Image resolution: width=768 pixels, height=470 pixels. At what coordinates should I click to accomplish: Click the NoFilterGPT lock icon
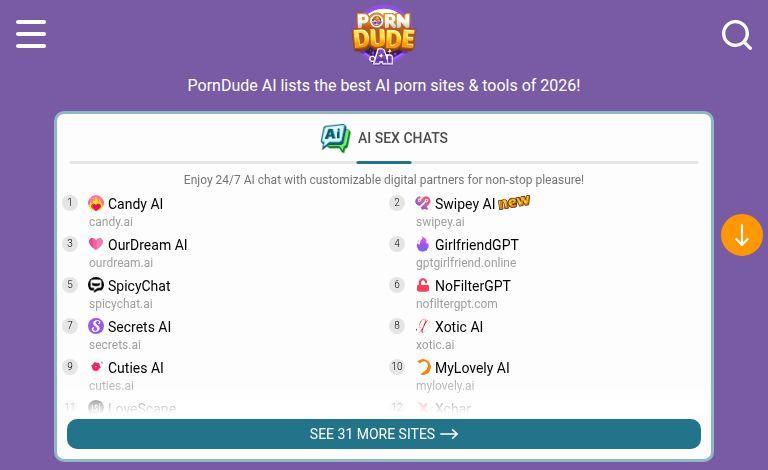(423, 285)
